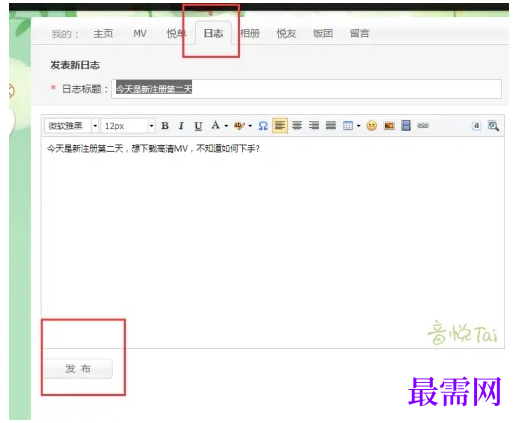Select the 日志 tab

coord(213,33)
